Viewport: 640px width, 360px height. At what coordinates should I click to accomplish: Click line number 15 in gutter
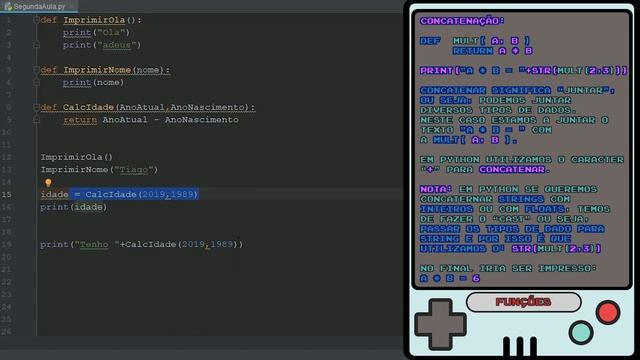coord(7,194)
